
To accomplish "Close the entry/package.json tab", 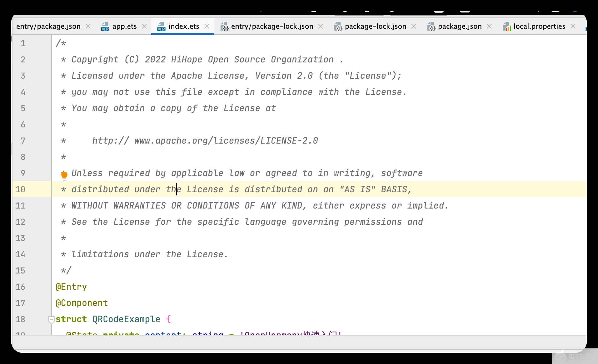I will point(88,26).
